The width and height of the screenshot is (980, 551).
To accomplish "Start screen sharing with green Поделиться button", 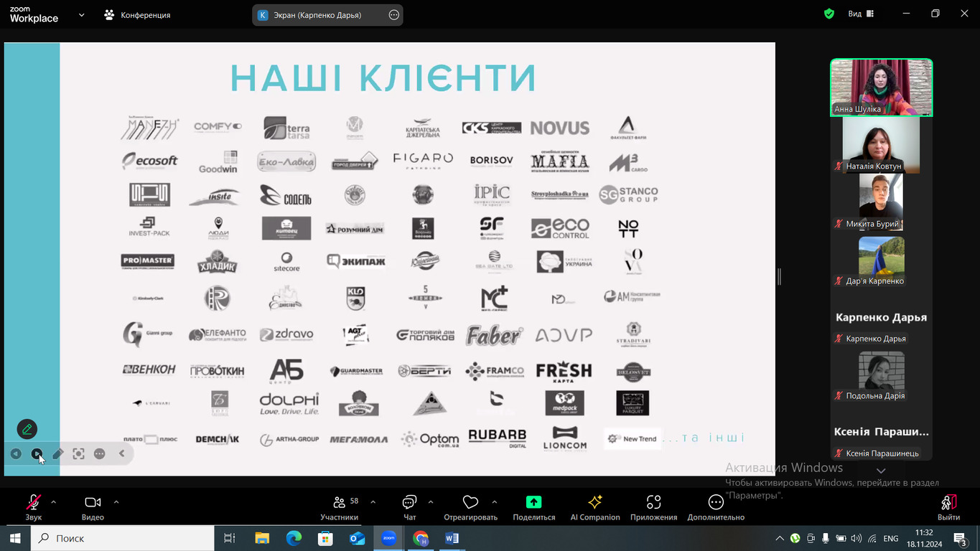I will coord(534,507).
